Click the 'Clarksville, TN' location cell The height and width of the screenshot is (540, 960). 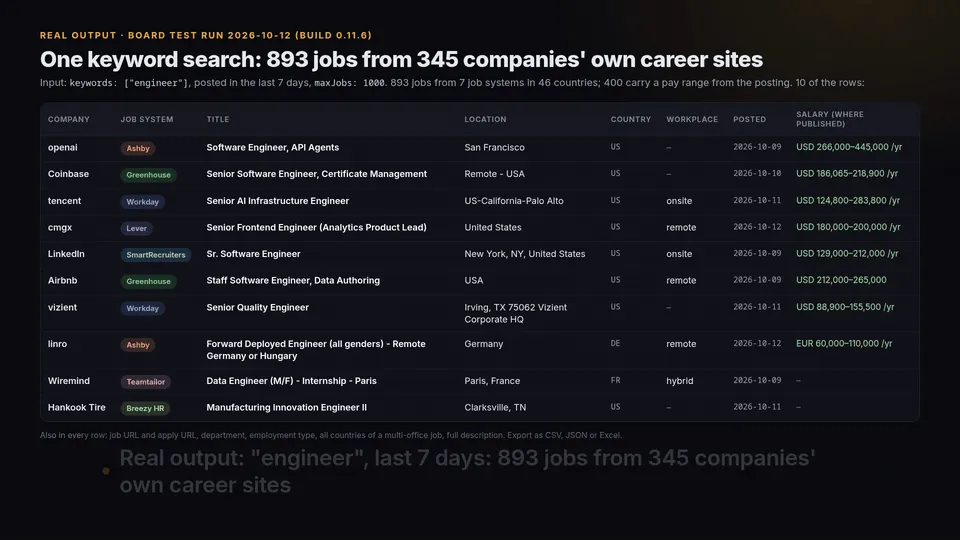495,407
